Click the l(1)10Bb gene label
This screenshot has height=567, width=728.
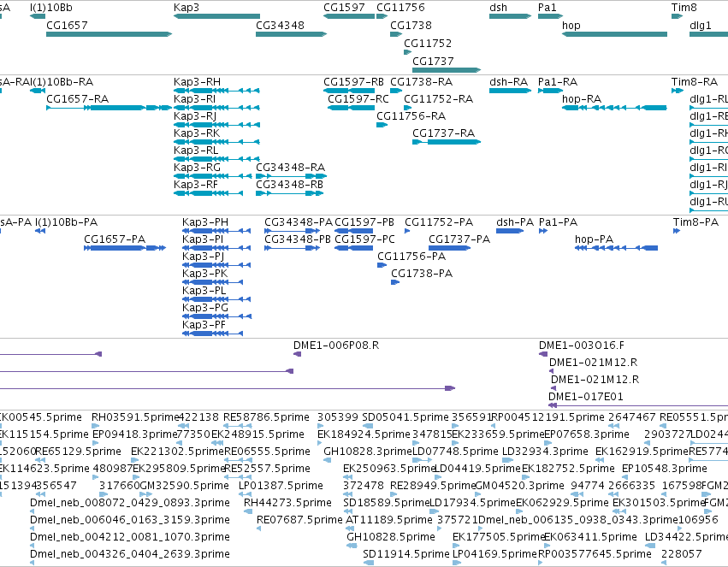pos(51,8)
